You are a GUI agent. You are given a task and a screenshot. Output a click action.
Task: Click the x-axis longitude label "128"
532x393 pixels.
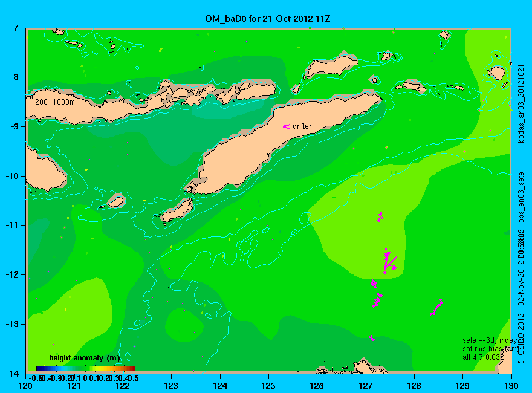414,386
